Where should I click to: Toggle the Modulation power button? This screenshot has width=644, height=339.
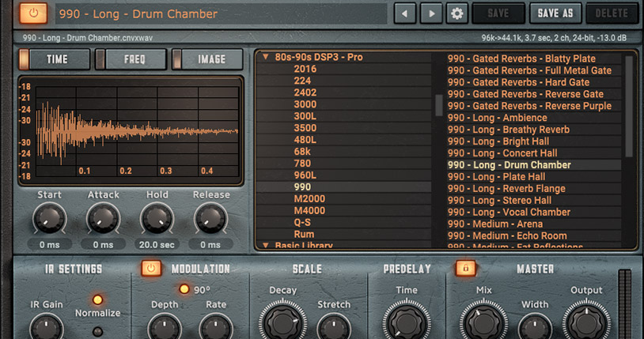(x=151, y=269)
